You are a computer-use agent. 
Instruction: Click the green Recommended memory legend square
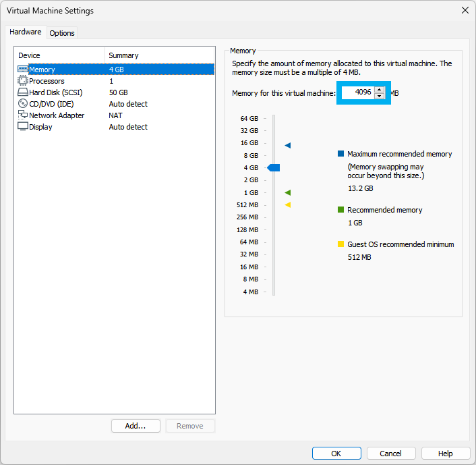click(x=340, y=210)
